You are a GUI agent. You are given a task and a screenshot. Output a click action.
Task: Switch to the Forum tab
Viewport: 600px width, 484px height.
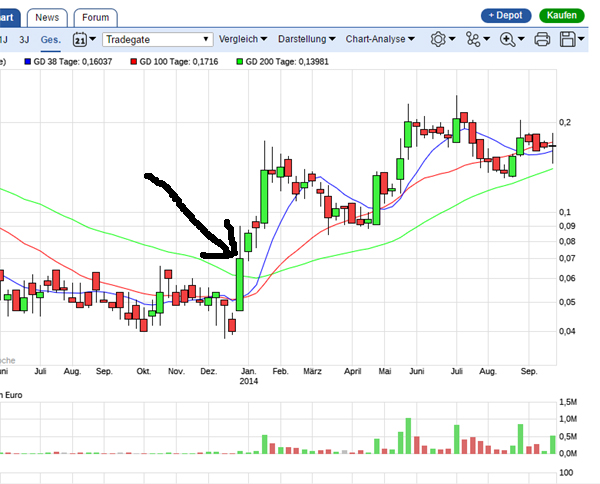(x=95, y=18)
